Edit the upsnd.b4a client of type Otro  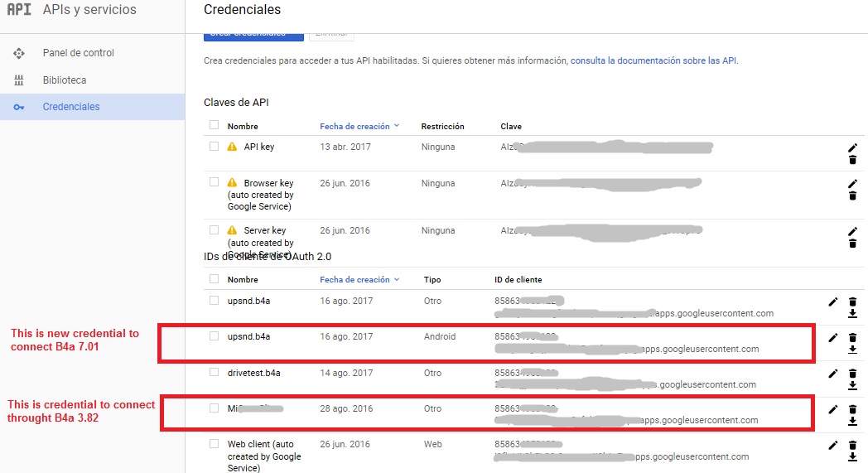tap(832, 302)
